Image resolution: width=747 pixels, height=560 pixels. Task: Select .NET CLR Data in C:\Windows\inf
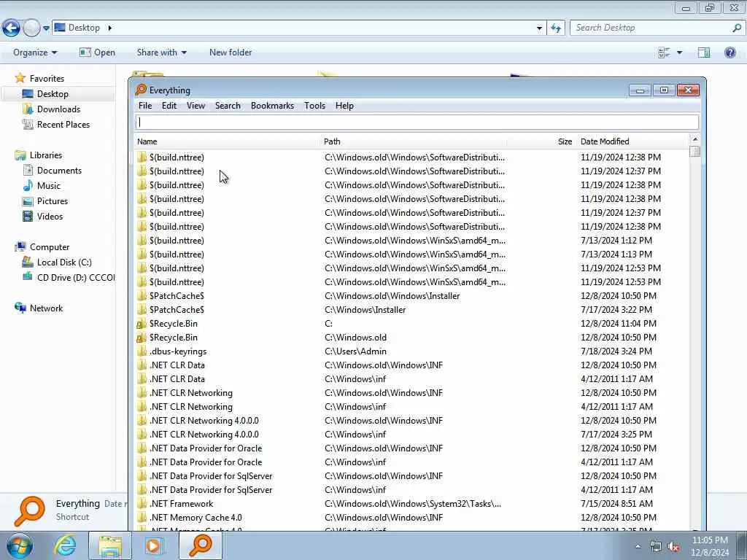point(412,379)
